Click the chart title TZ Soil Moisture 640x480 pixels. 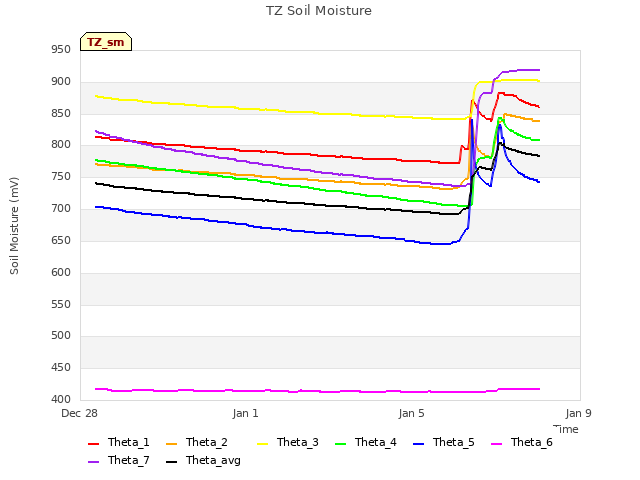point(319,11)
